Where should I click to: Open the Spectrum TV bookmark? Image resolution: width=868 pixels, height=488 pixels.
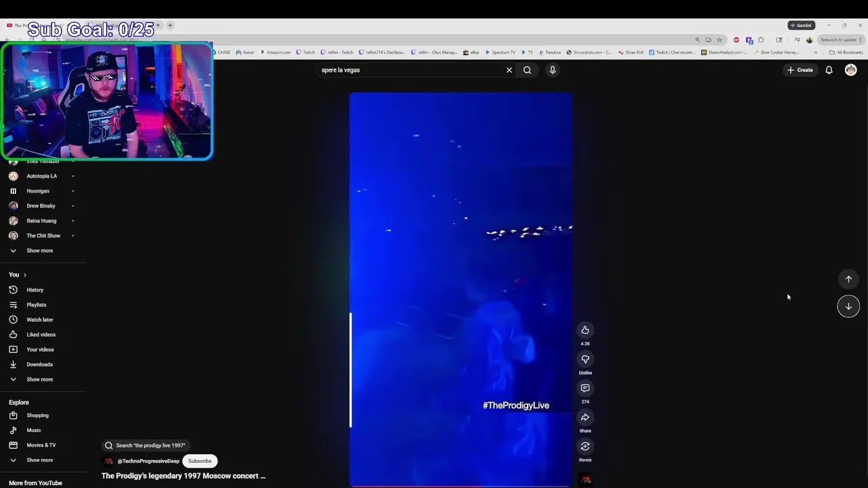(500, 52)
